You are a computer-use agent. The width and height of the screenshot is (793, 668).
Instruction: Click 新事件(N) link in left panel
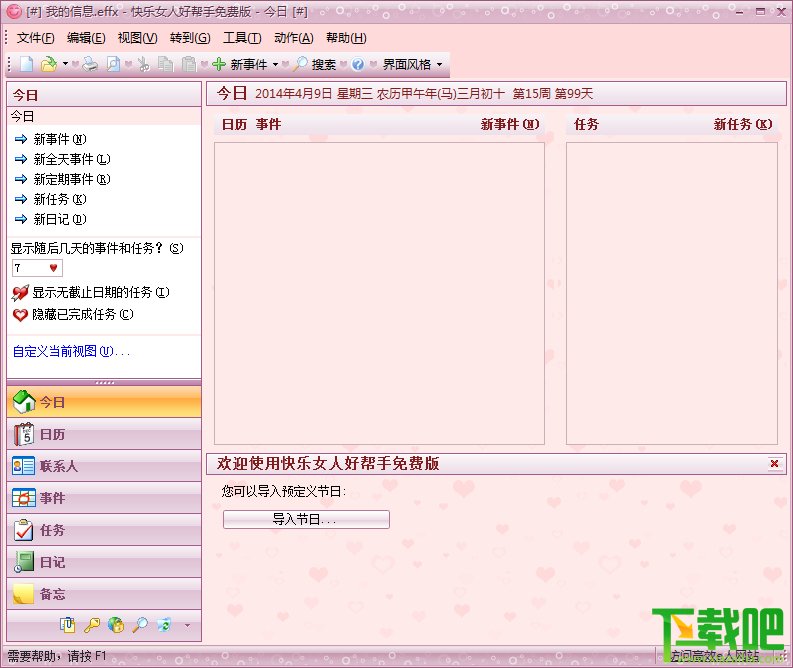click(x=60, y=139)
